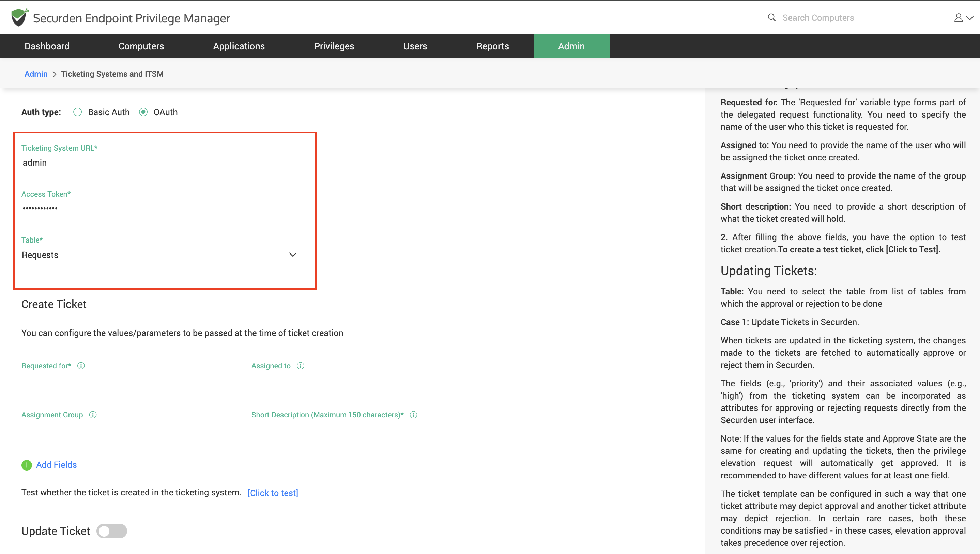Click the Securden shield logo
The image size is (980, 554).
pos(19,17)
